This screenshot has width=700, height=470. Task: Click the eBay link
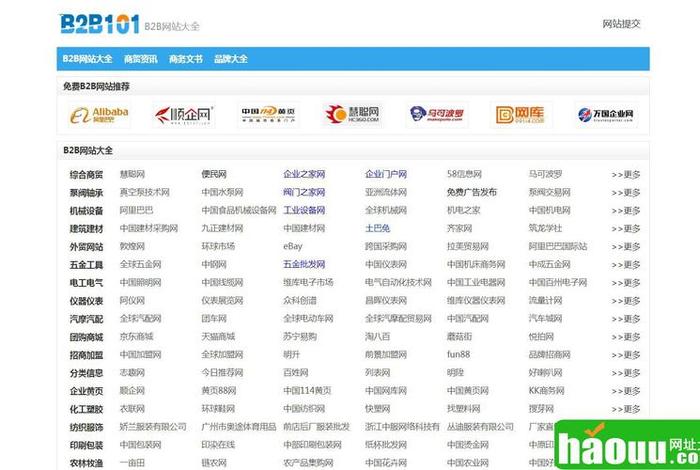pos(293,246)
